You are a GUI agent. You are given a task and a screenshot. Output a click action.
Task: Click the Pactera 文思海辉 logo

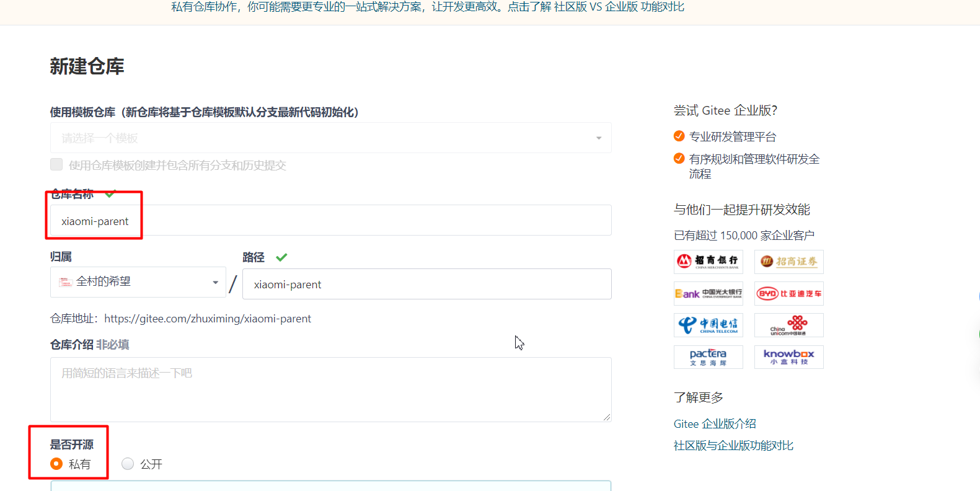pyautogui.click(x=708, y=357)
